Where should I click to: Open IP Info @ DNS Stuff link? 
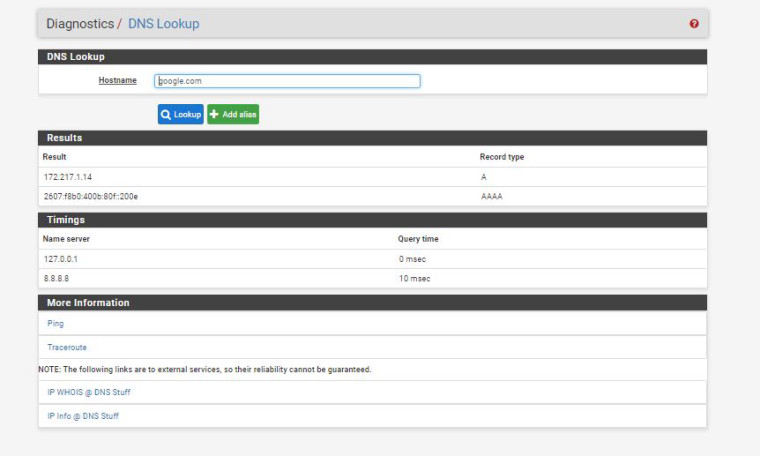(83, 416)
